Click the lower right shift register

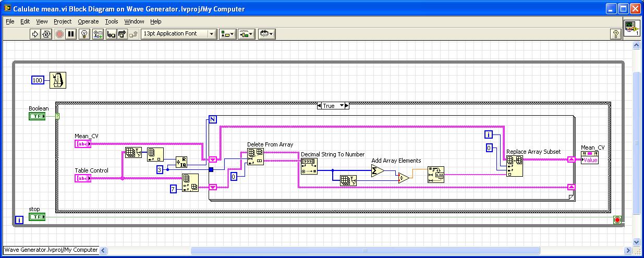572,187
